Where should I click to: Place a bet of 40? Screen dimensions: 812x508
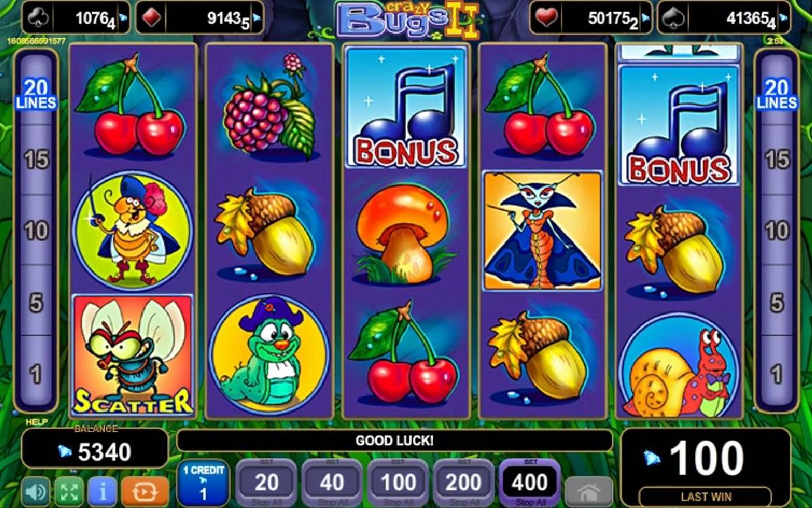[332, 483]
